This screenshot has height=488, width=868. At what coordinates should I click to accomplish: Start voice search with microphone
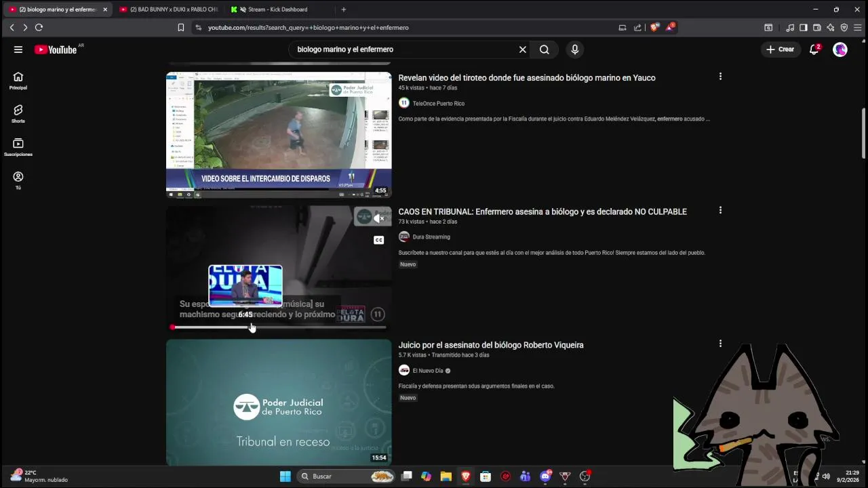[574, 49]
